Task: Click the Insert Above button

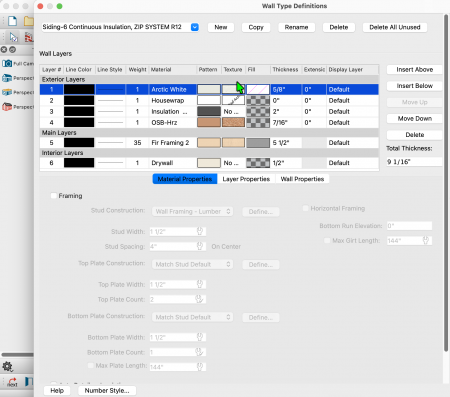Action: click(415, 70)
